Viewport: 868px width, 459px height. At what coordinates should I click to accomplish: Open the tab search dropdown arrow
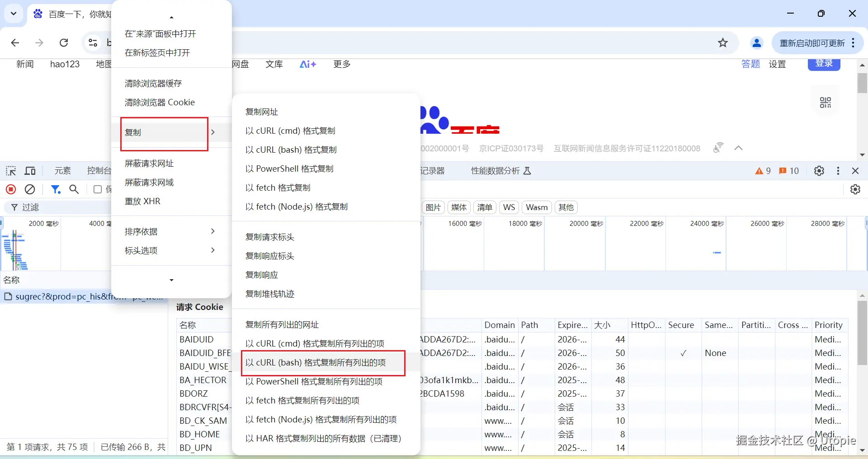pos(14,14)
